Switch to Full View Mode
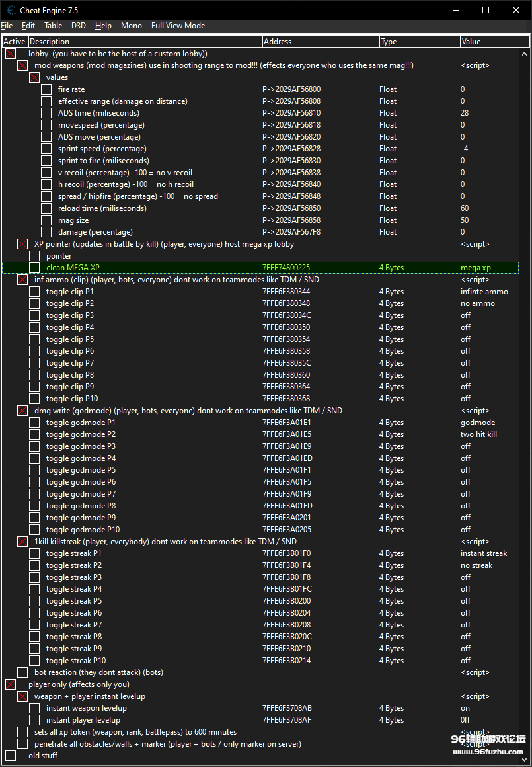 pos(178,26)
